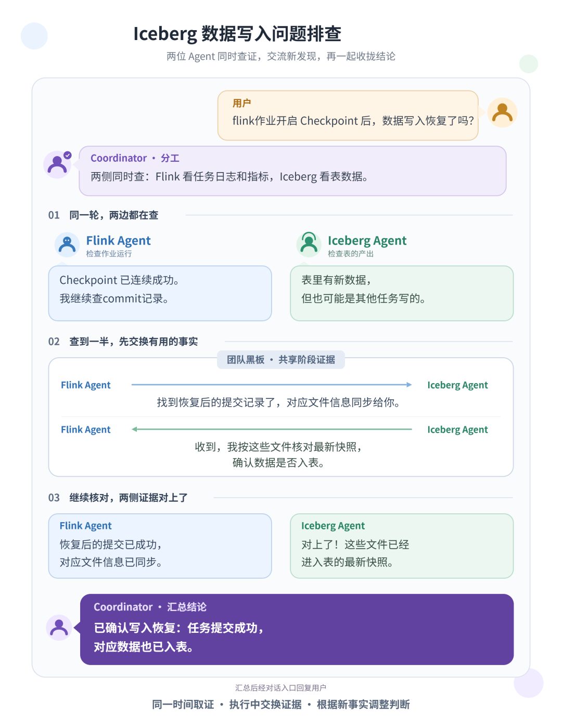Click the blue arrow pointing to Iceberg Agent
This screenshot has width=562, height=728.
click(272, 385)
